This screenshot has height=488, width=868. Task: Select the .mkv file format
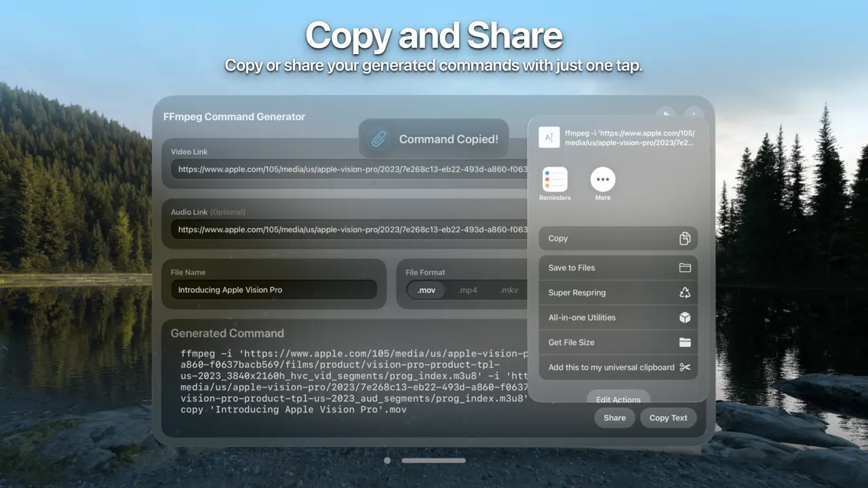click(x=509, y=290)
